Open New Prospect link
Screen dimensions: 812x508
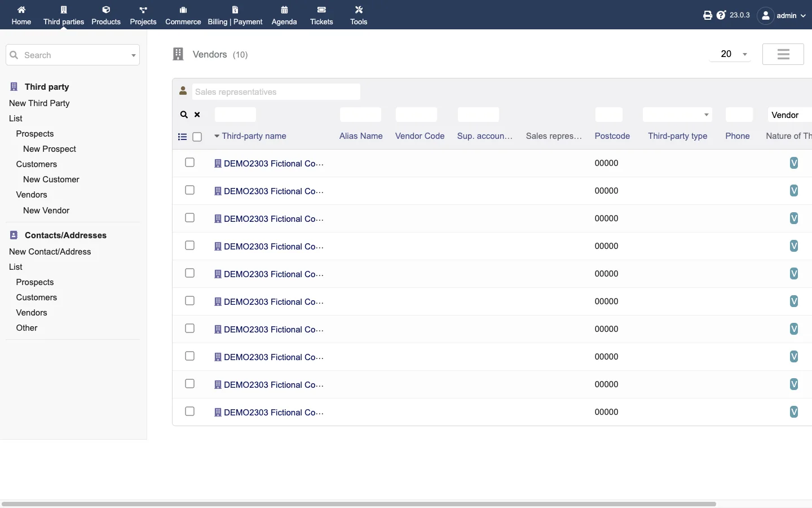coord(50,149)
